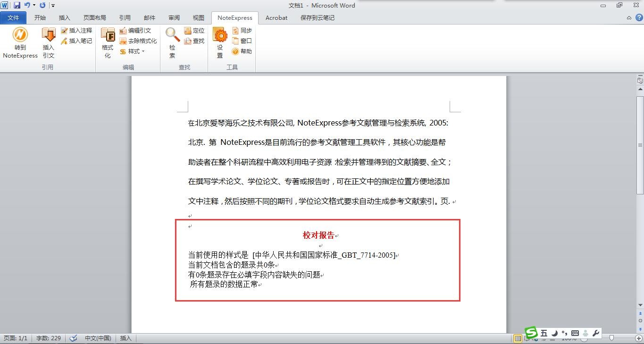This screenshot has height=344, width=644.
Task: Toggle the moon half-width icon on IME bar
Action: pos(555,333)
